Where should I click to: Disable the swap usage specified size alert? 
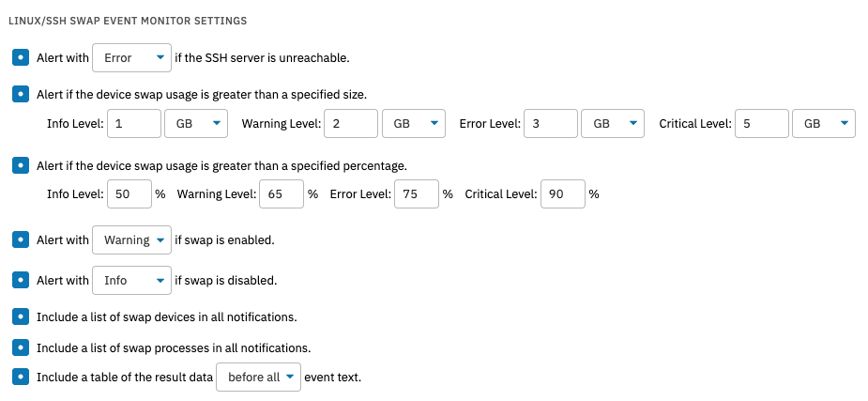(21, 94)
